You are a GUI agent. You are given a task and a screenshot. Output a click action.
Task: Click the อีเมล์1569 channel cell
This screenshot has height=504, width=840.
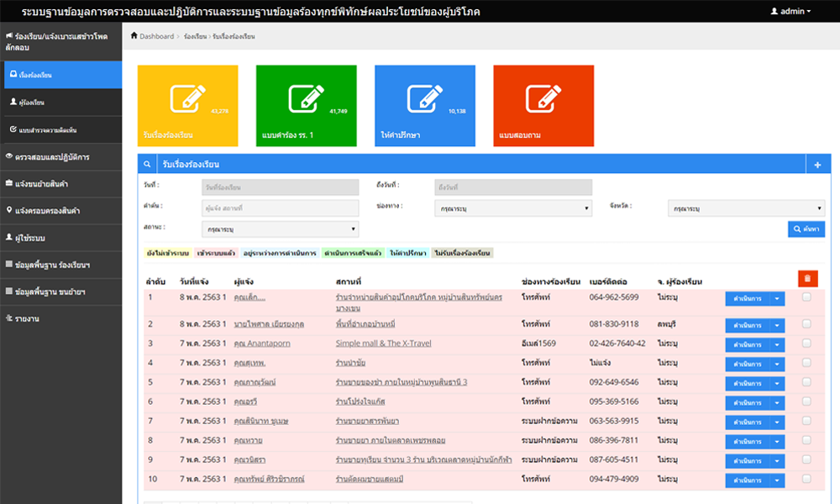click(538, 344)
